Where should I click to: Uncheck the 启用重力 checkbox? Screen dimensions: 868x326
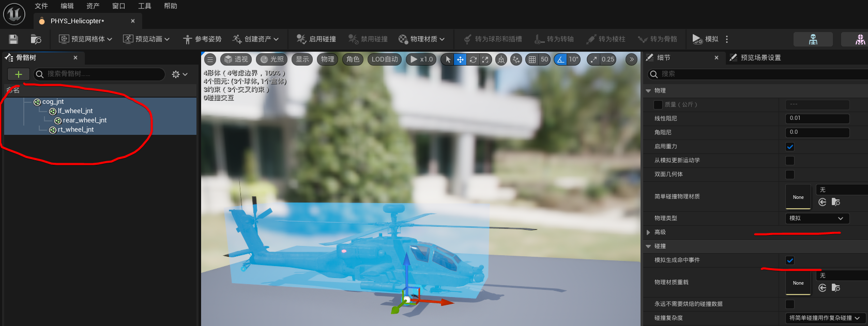pos(790,147)
